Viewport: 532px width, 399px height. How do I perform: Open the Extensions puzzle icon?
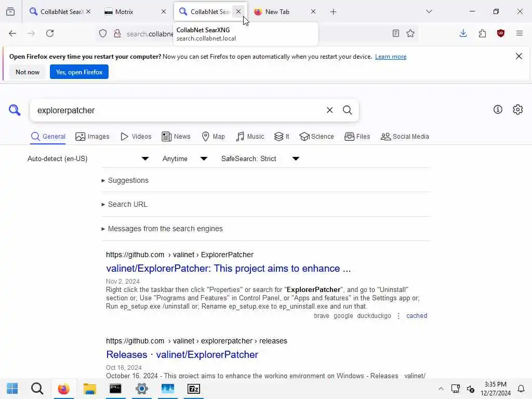[482, 33]
